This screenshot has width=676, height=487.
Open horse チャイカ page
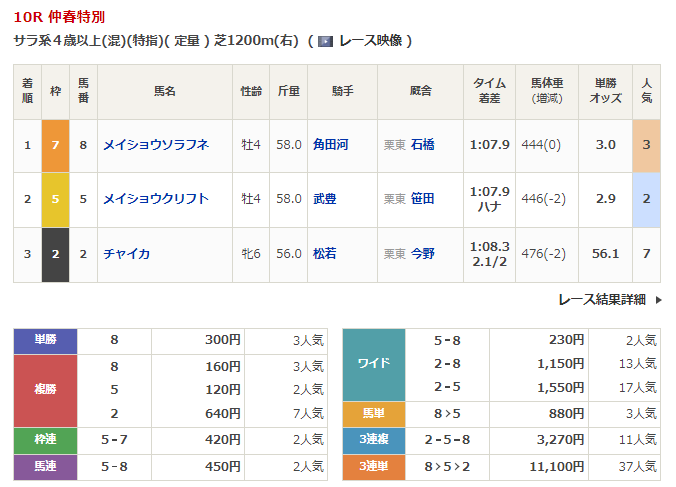click(x=127, y=254)
